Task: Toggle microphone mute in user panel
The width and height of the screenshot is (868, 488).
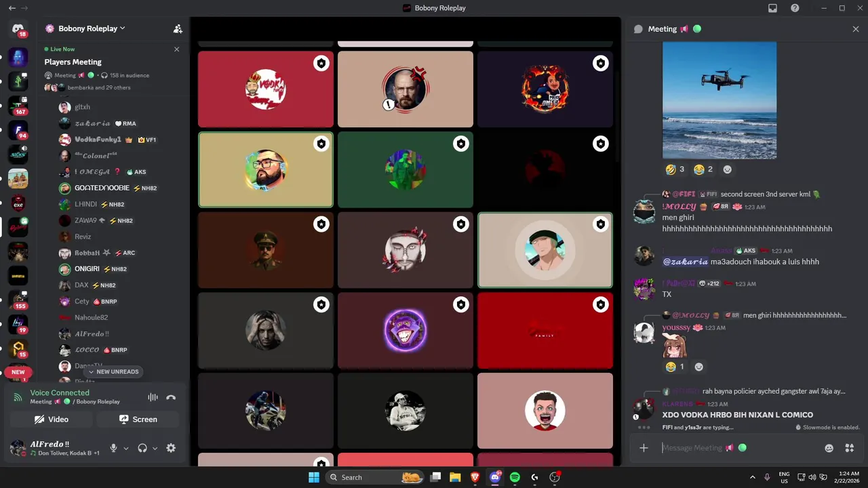Action: (x=113, y=448)
